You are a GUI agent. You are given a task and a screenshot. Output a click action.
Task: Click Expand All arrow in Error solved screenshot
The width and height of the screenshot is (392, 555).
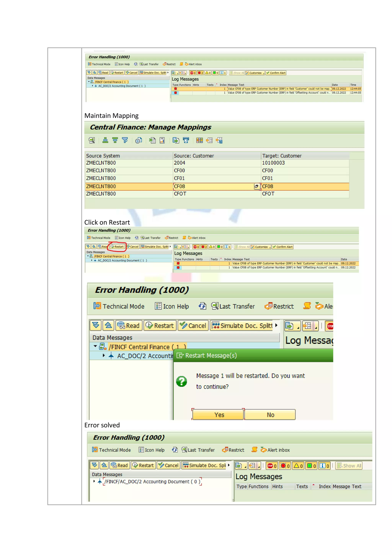95,465
